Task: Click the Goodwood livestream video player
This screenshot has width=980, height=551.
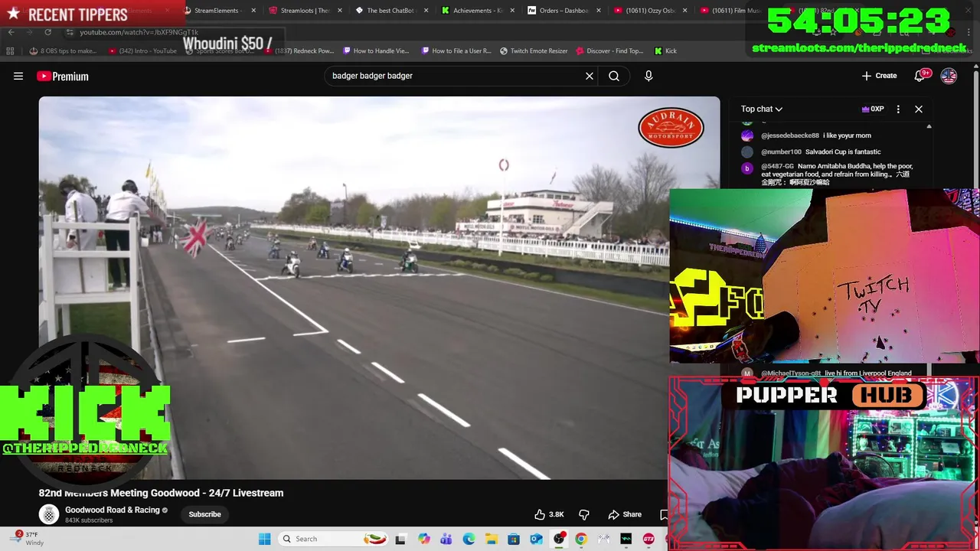Action: click(x=379, y=288)
